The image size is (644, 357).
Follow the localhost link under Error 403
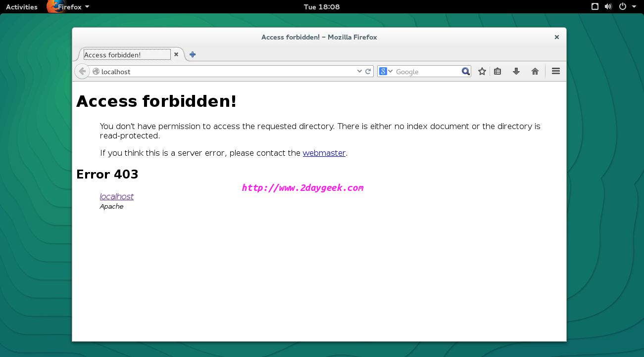[116, 196]
